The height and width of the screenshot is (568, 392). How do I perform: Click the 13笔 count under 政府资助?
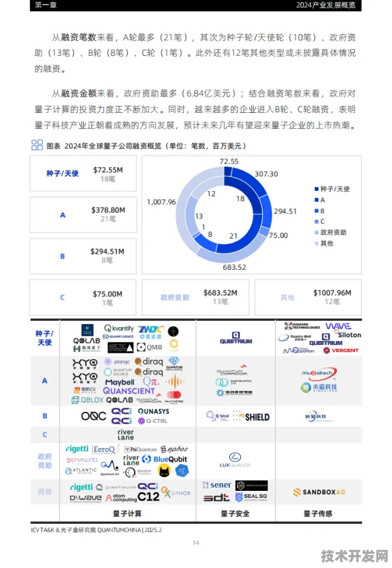pyautogui.click(x=220, y=302)
